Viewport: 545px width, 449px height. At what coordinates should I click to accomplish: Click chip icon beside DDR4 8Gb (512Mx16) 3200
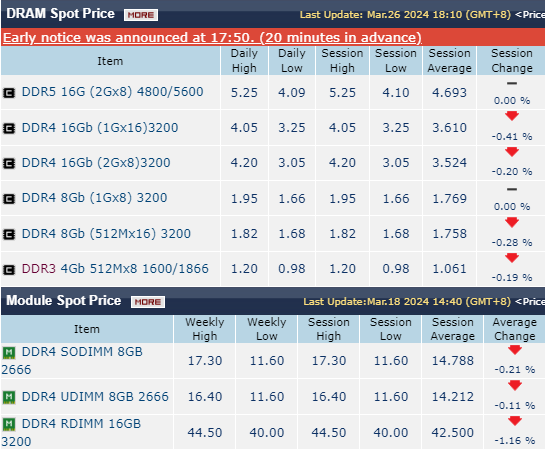tap(9, 235)
